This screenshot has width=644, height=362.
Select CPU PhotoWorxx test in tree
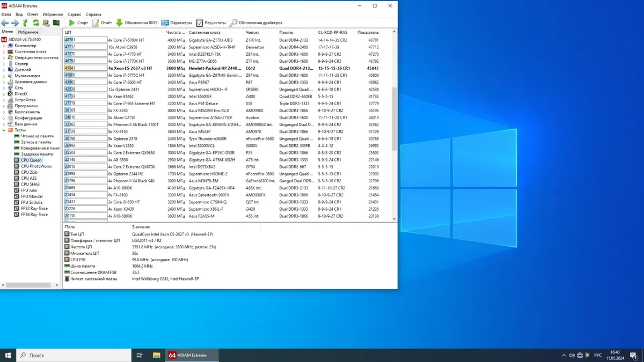(x=36, y=166)
